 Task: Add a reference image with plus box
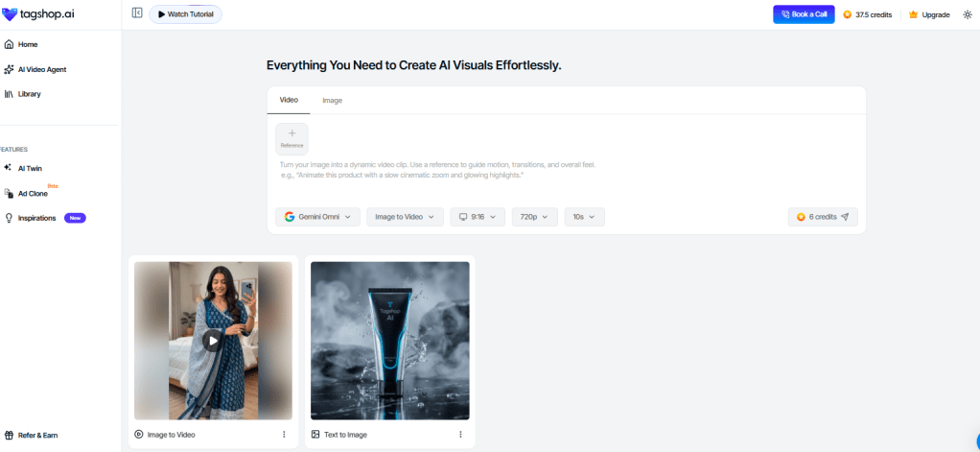tap(292, 139)
